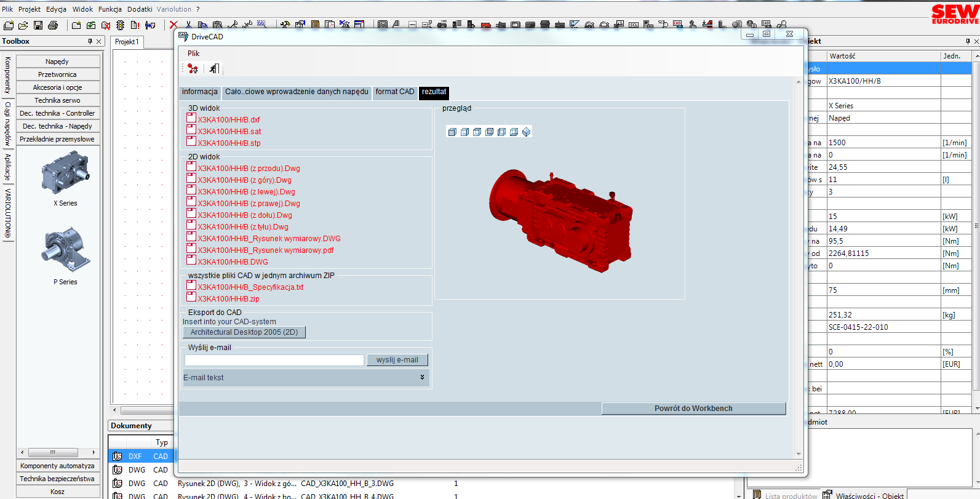Screen dimensions: 980x499
Task: Click the DXF document row icon
Action: 118,457
